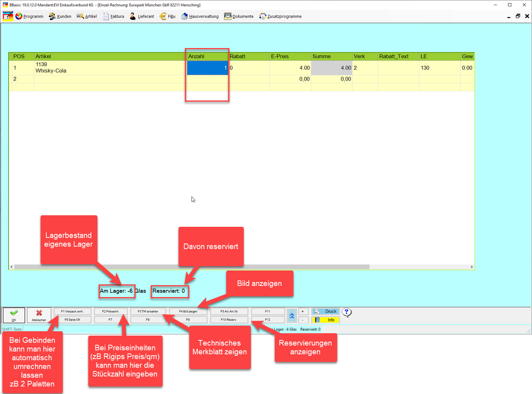Screen dimensions: 532x394
Task: Click the Dokumente icon
Action: 227,16
